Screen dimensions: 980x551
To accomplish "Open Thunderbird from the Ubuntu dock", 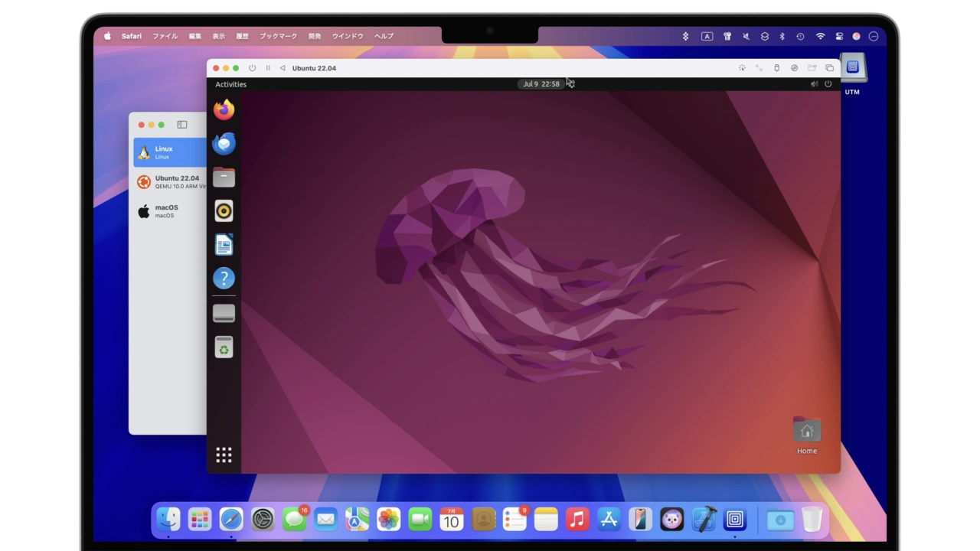I will click(224, 143).
